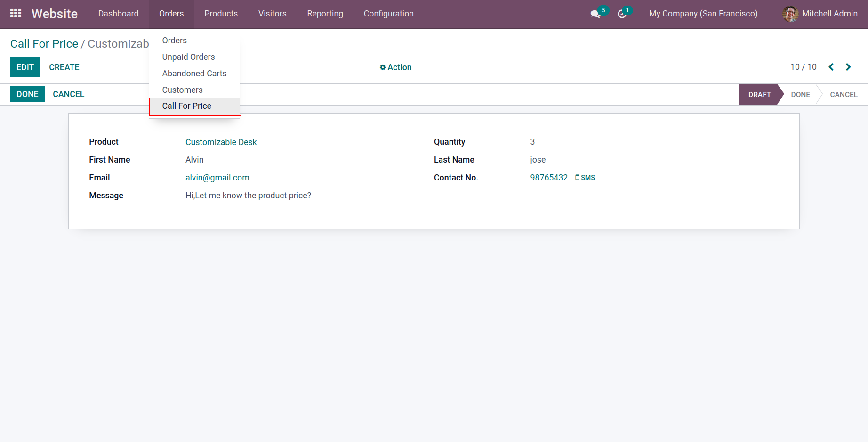Mark request with teal DONE button
Image resolution: width=868 pixels, height=442 pixels.
click(x=27, y=94)
